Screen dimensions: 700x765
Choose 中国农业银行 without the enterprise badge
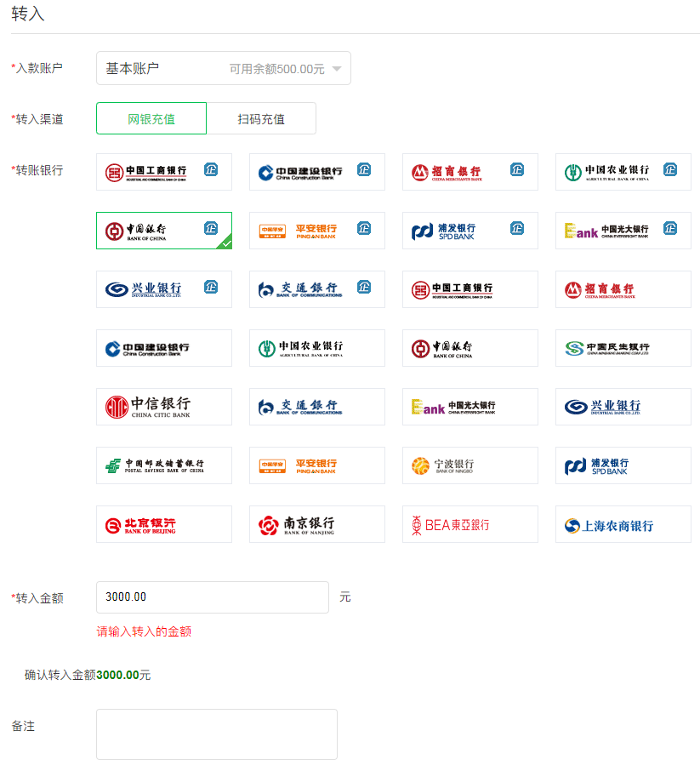pos(317,348)
